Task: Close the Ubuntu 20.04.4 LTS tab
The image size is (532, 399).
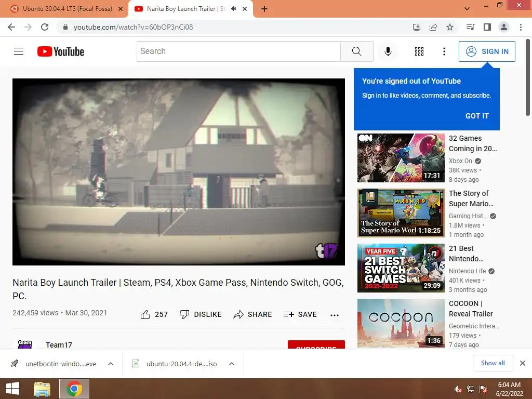Action: (121, 9)
